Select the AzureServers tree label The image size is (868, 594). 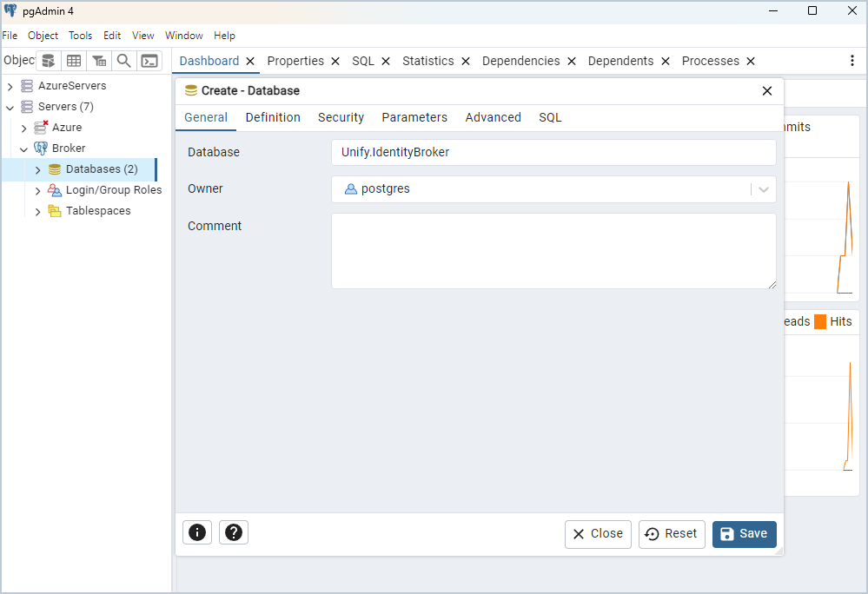(72, 86)
